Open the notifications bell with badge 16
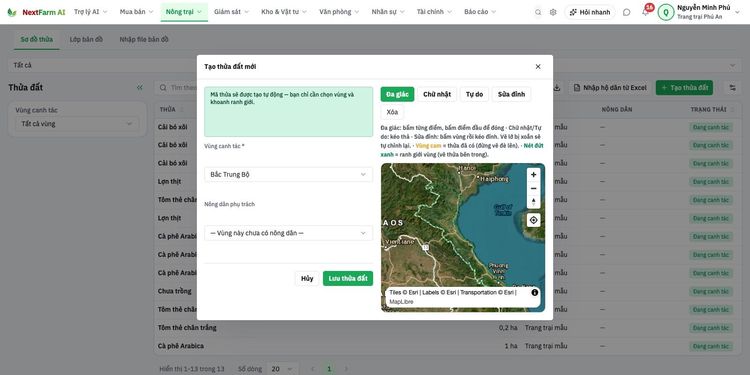Screen dimensions: 750x375 tap(646, 11)
